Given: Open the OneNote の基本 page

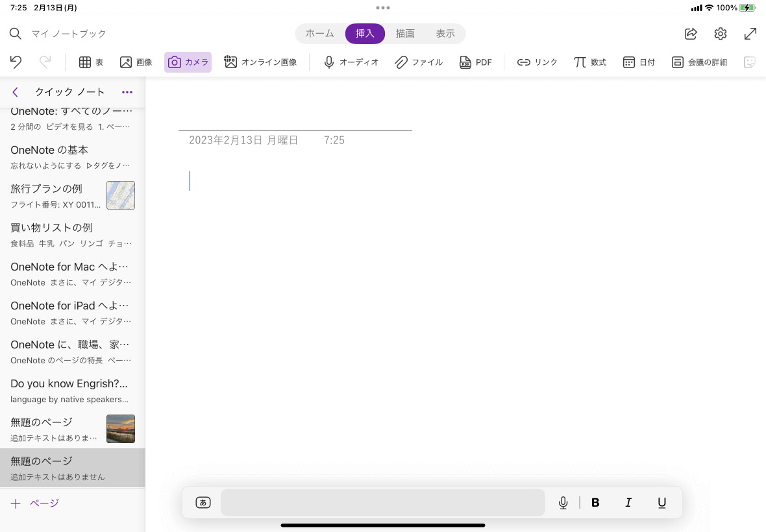Looking at the screenshot, I should coord(72,157).
